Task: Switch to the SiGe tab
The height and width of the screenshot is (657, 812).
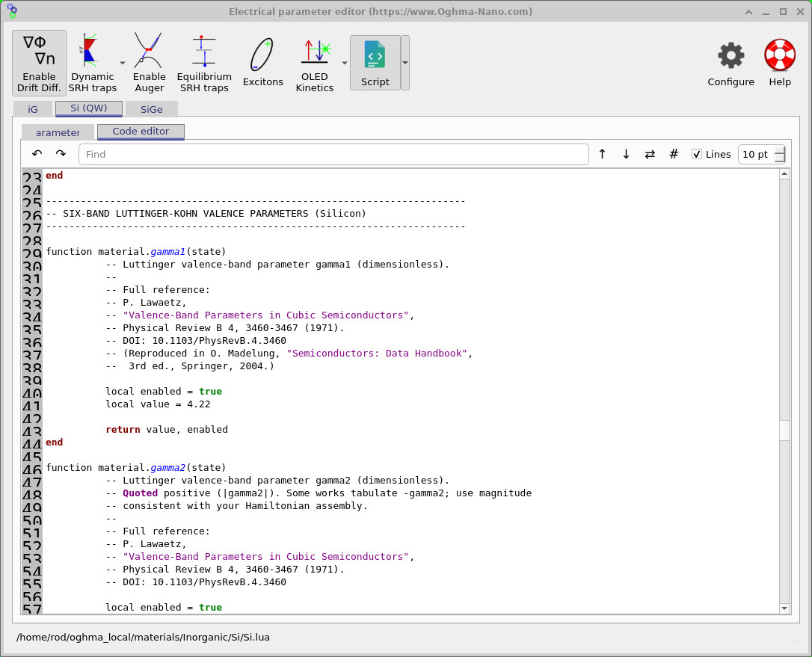Action: click(151, 109)
